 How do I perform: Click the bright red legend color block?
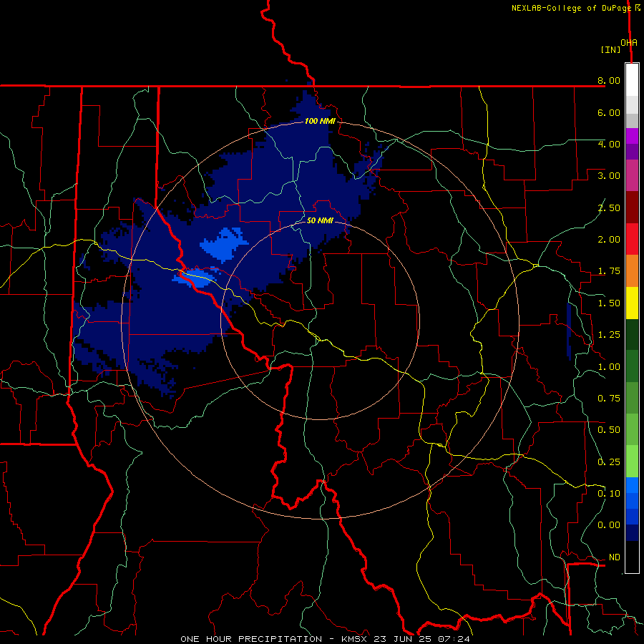(x=632, y=239)
